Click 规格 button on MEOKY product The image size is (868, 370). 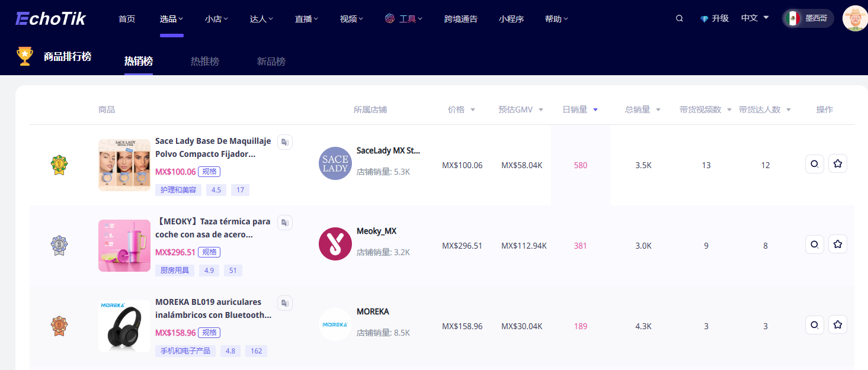coord(209,252)
